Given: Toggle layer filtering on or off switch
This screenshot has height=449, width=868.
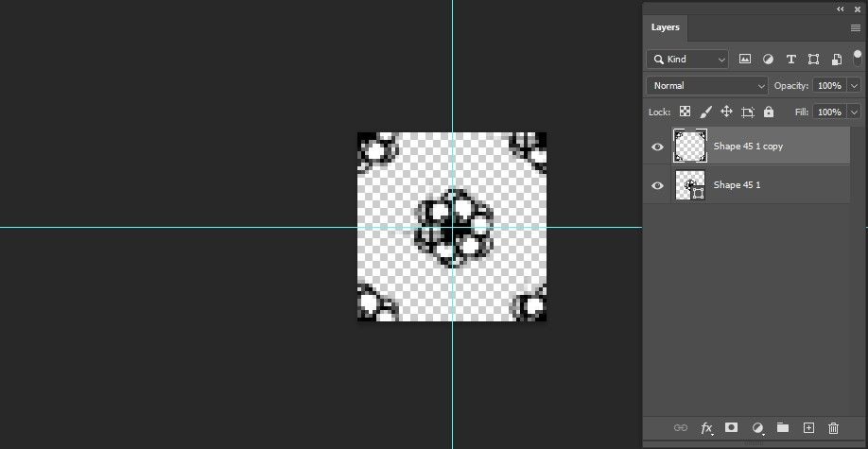Looking at the screenshot, I should click(858, 58).
